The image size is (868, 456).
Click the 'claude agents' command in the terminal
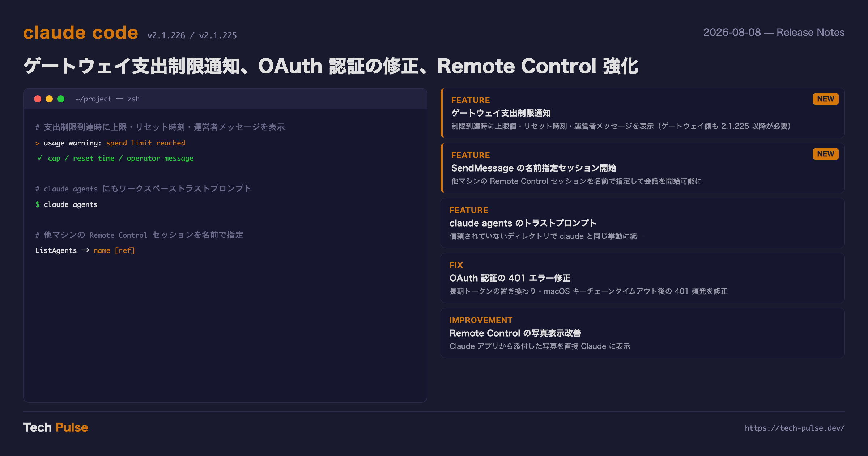pyautogui.click(x=71, y=204)
